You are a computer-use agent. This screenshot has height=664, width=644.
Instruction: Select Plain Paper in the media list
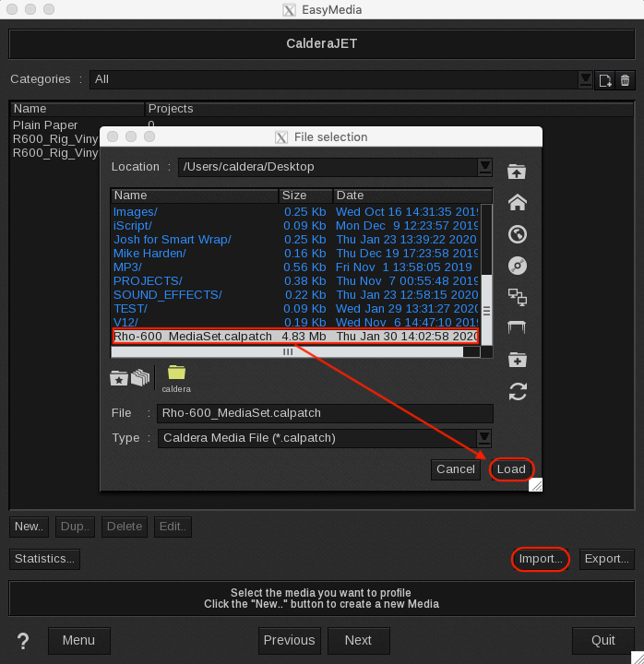[45, 125]
